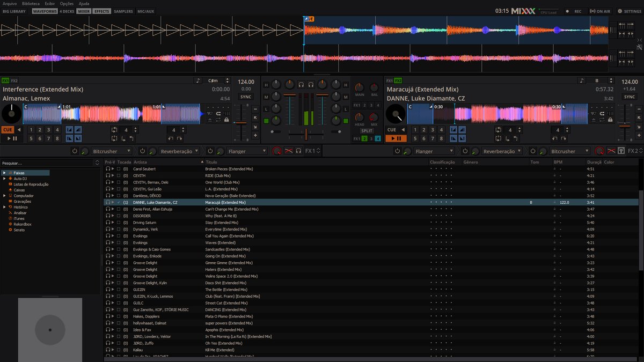644x362 pixels.
Task: Expand FX1 unit with its chevron
Action: 318,151
